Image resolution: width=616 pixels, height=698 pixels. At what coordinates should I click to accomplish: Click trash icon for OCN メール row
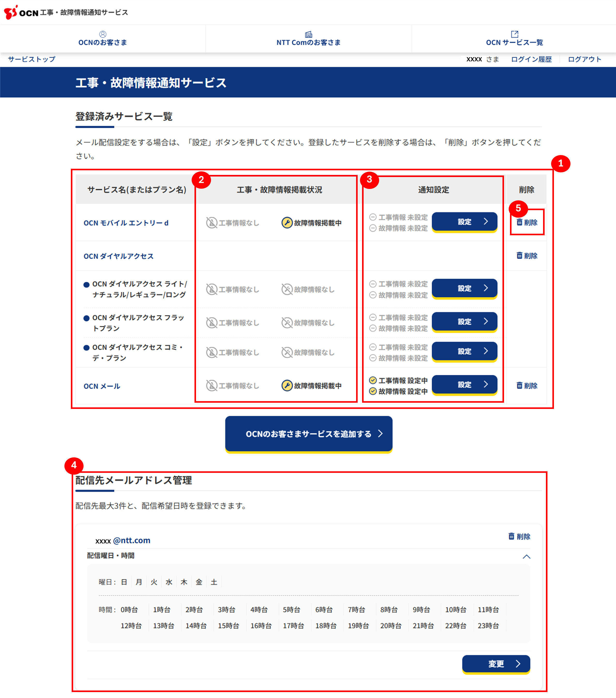(520, 385)
